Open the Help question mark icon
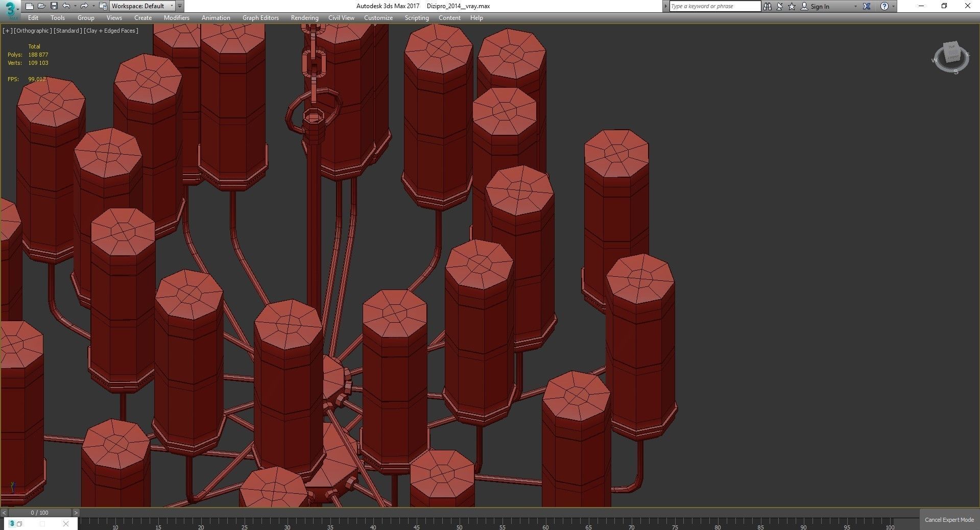 click(885, 6)
